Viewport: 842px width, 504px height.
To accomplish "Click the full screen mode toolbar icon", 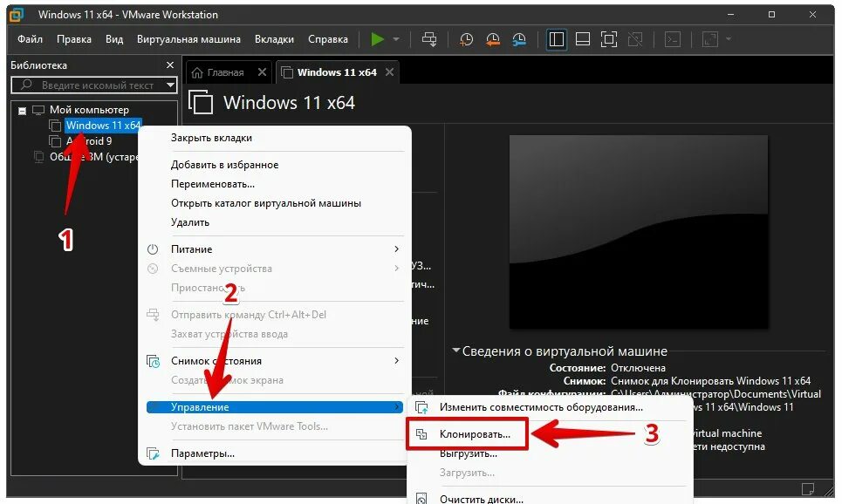I will [608, 39].
